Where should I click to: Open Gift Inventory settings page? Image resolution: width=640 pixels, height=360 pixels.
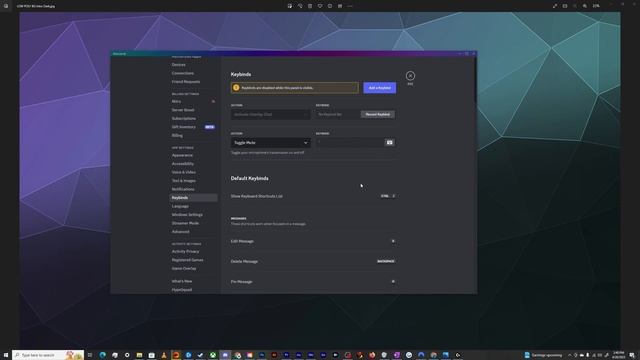point(184,127)
